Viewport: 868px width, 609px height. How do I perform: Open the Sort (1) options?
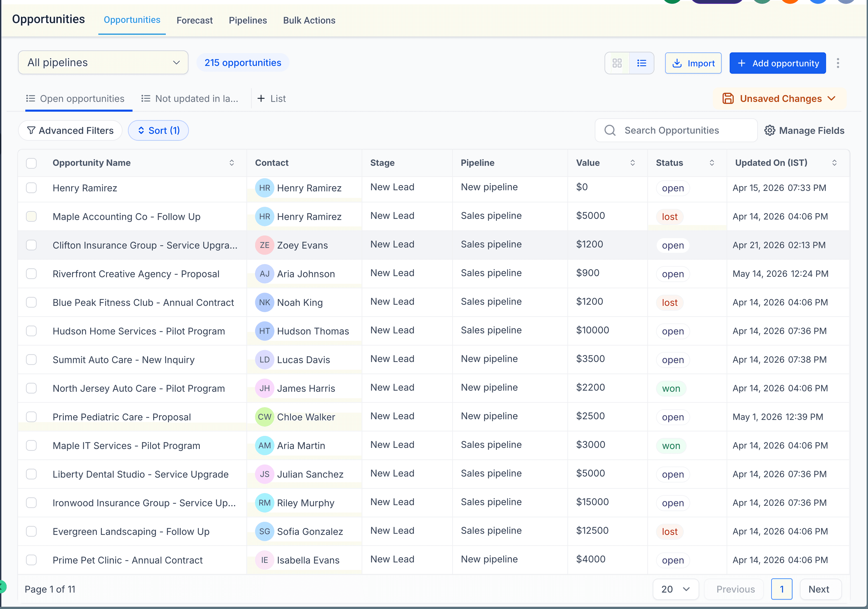(x=158, y=131)
